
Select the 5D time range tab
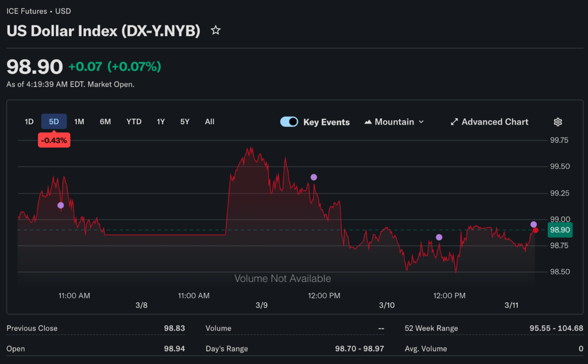tap(54, 122)
